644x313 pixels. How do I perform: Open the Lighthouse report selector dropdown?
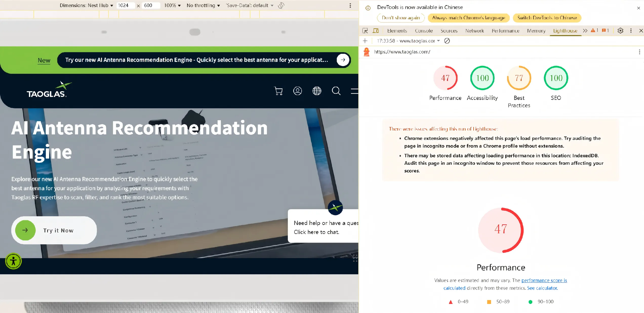[408, 41]
